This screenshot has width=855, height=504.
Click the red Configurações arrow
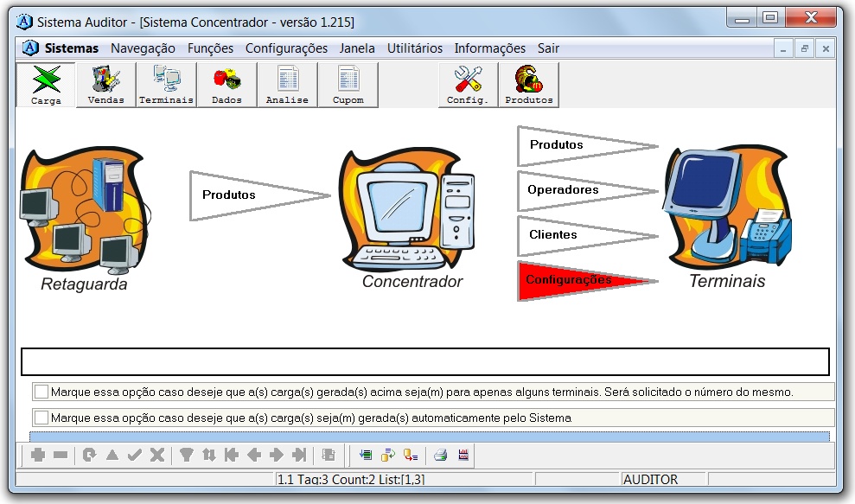[x=569, y=280]
